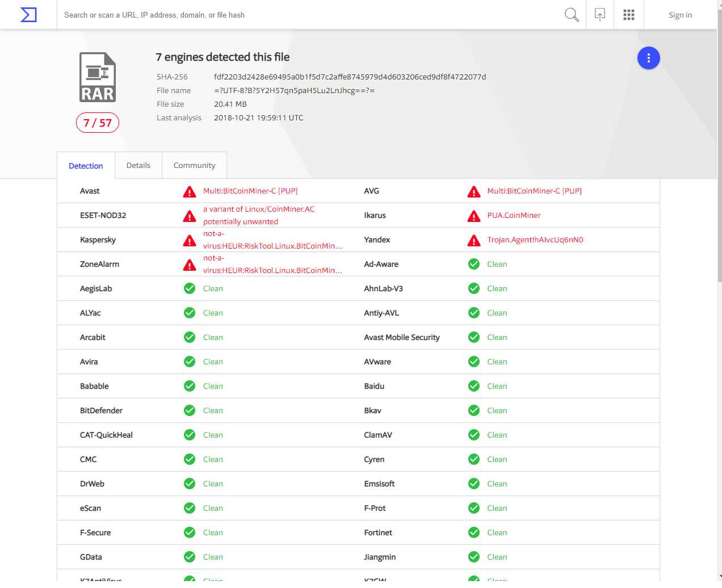Click the search magnifier icon

click(x=572, y=15)
